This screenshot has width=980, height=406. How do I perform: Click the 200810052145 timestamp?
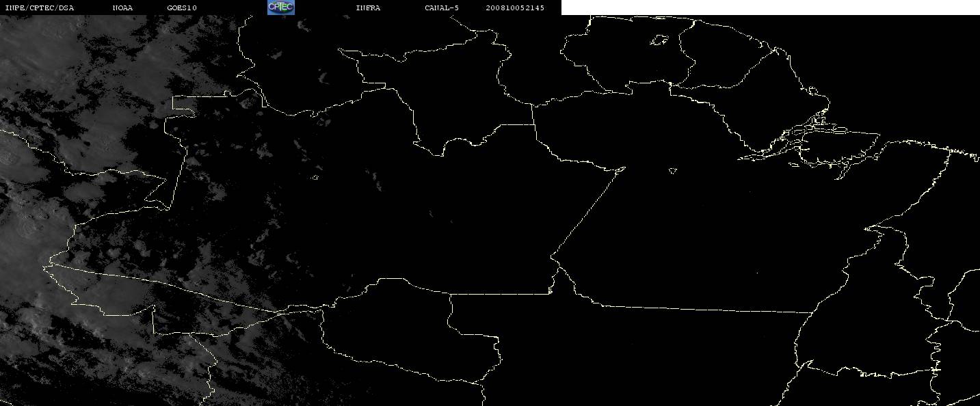coord(515,8)
